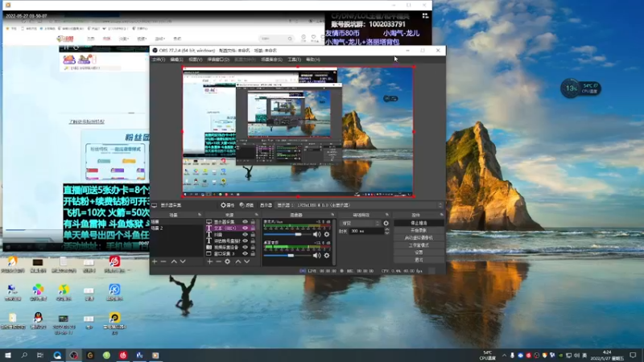Viewport: 644px width, 362px height.
Task: Increase transition duration with stepper arrow
Action: 386,230
